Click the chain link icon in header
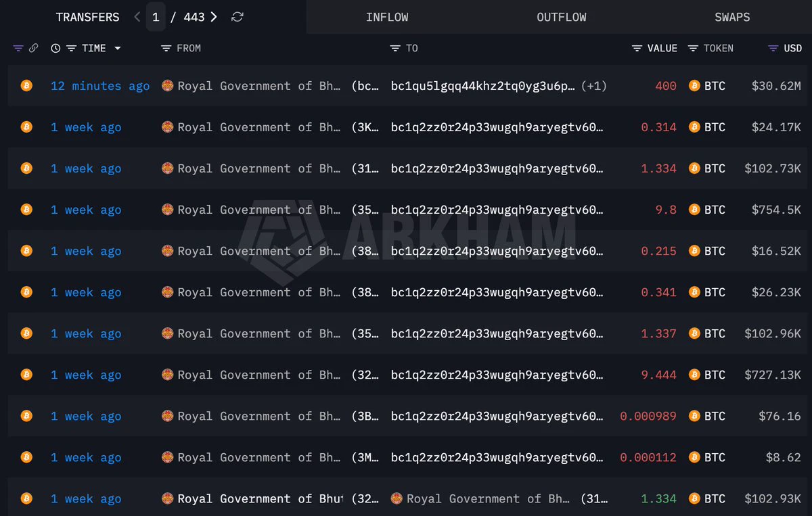 [x=33, y=48]
